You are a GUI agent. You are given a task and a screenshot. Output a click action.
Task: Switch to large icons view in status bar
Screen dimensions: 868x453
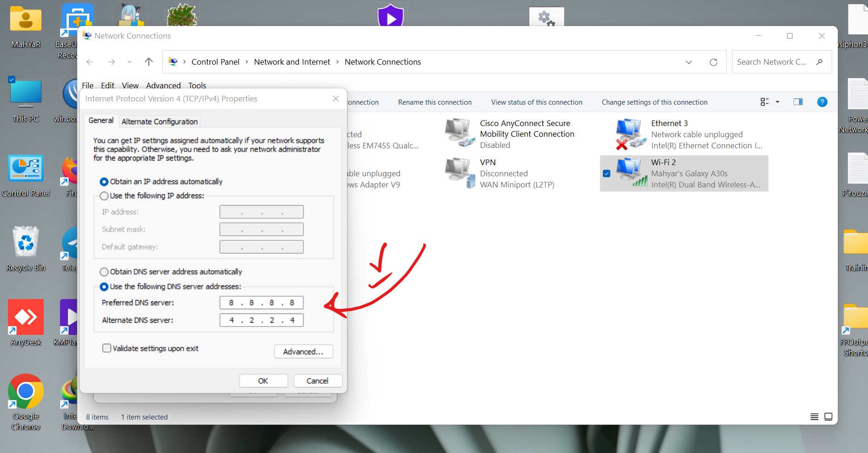tap(828, 417)
